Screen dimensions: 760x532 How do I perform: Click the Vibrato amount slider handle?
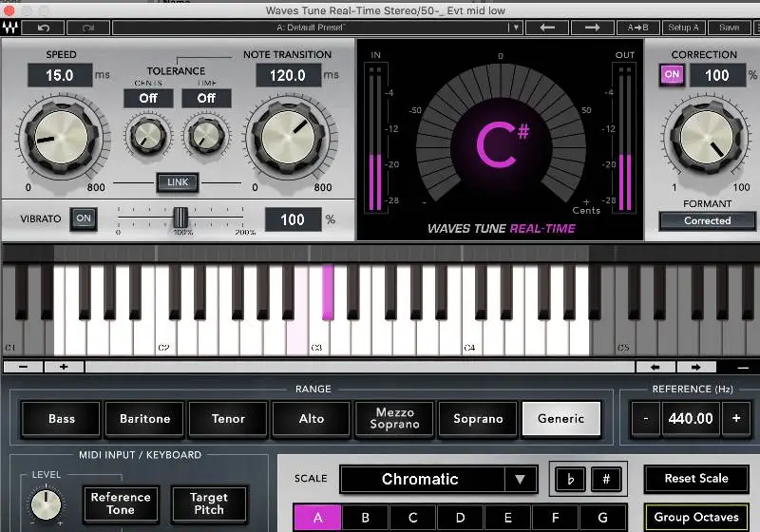[x=179, y=218]
